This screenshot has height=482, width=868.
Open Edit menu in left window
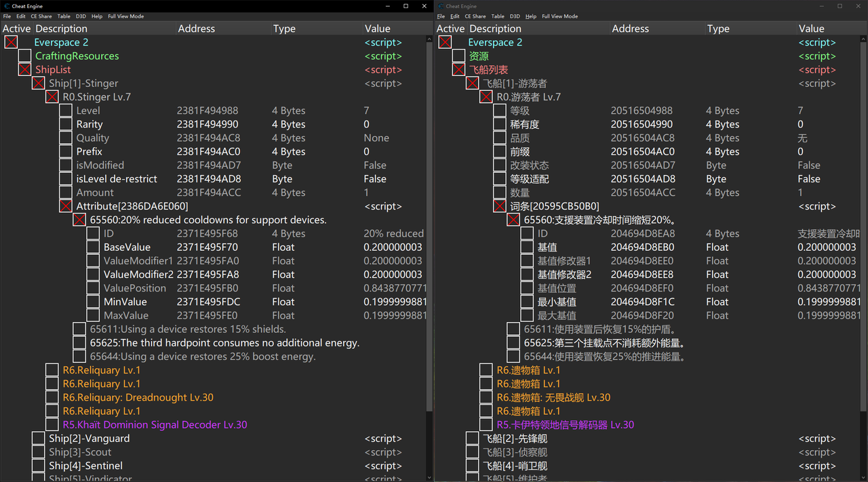pos(21,16)
